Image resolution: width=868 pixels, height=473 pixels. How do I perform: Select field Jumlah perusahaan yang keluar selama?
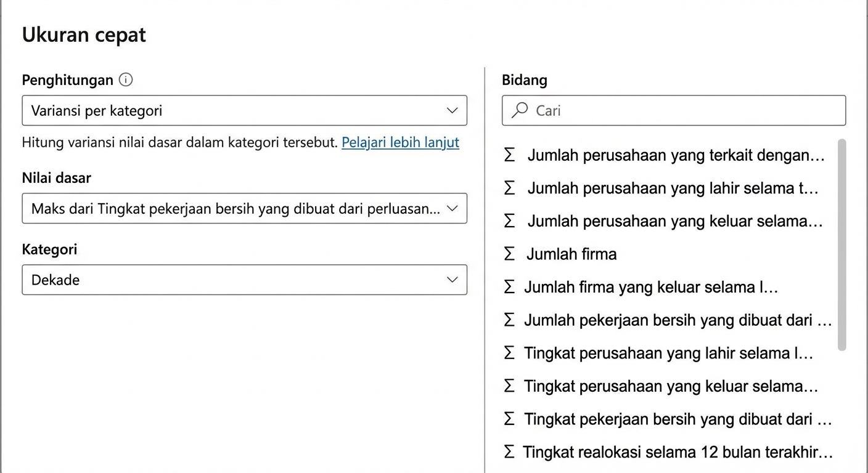coord(674,222)
